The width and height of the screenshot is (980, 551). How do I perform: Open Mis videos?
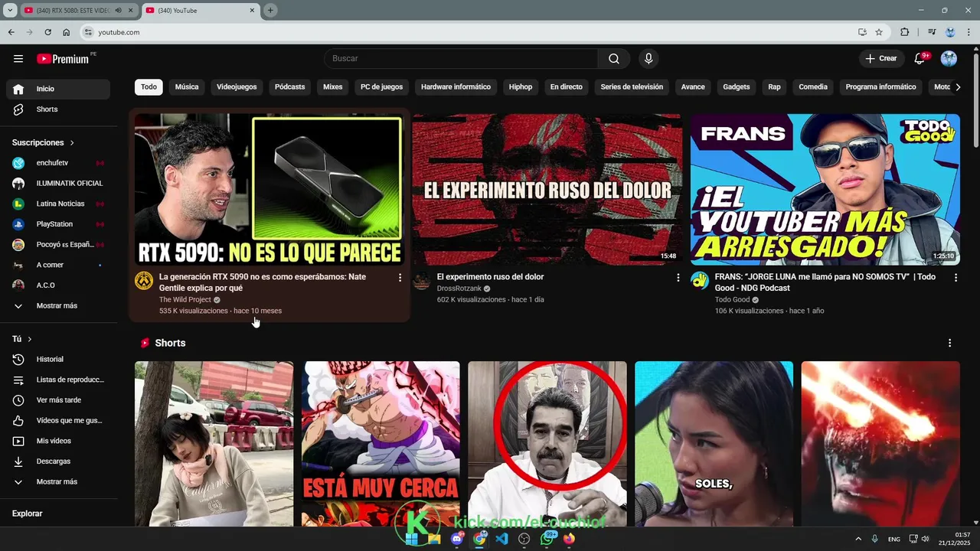coord(58,441)
